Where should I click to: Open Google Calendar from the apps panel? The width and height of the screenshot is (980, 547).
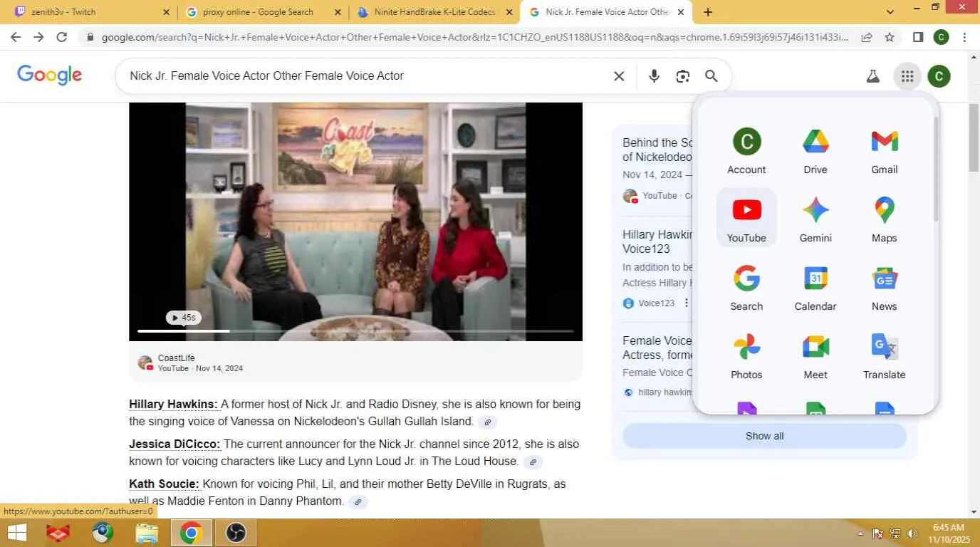[815, 287]
